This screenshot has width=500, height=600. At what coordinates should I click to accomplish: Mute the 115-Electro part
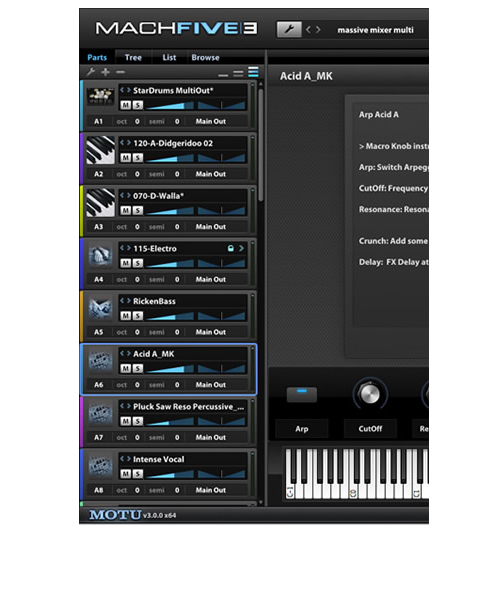point(125,263)
